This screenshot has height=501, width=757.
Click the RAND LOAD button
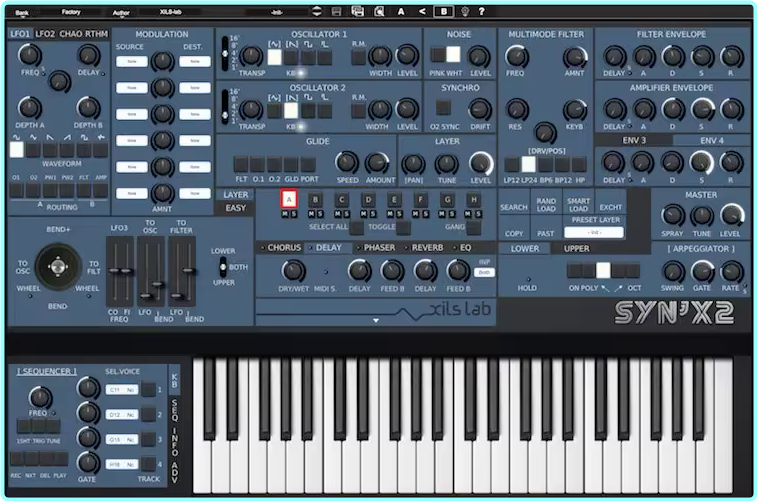point(546,205)
